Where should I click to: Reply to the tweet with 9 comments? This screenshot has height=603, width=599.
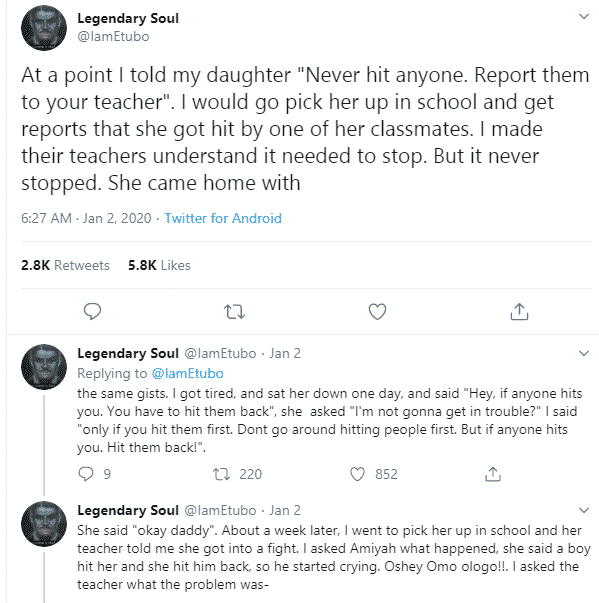click(x=86, y=474)
